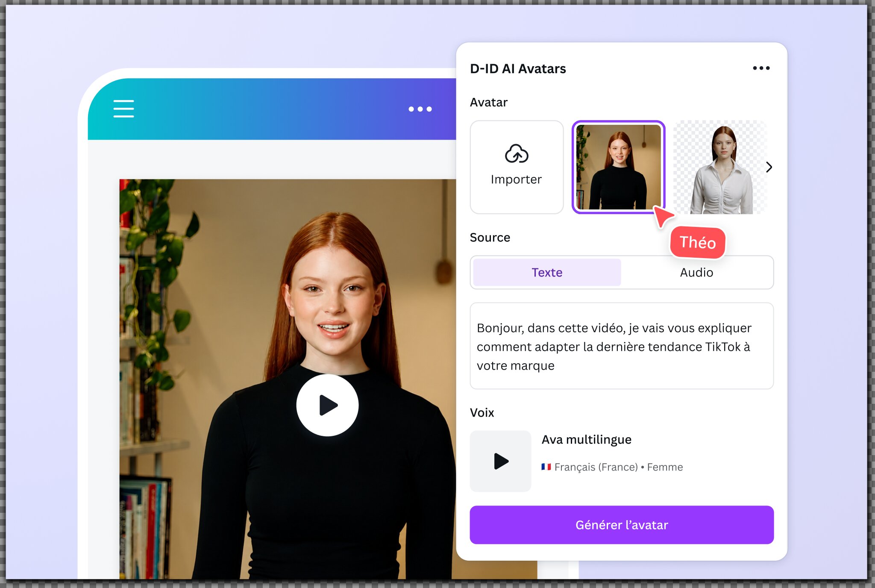Select the avatar with the black sweater
This screenshot has height=588, width=875.
pos(618,167)
